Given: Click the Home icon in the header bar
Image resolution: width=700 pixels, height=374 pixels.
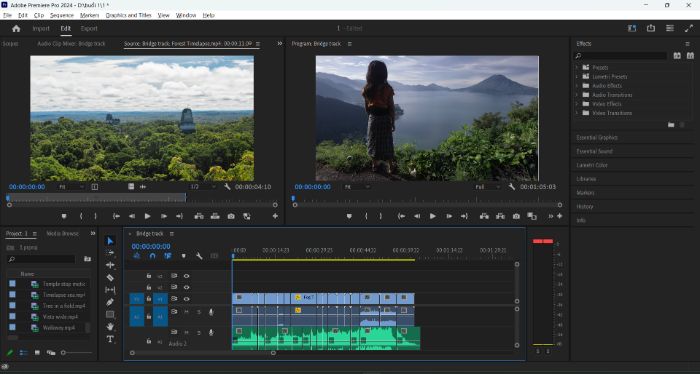Looking at the screenshot, I should (x=17, y=29).
